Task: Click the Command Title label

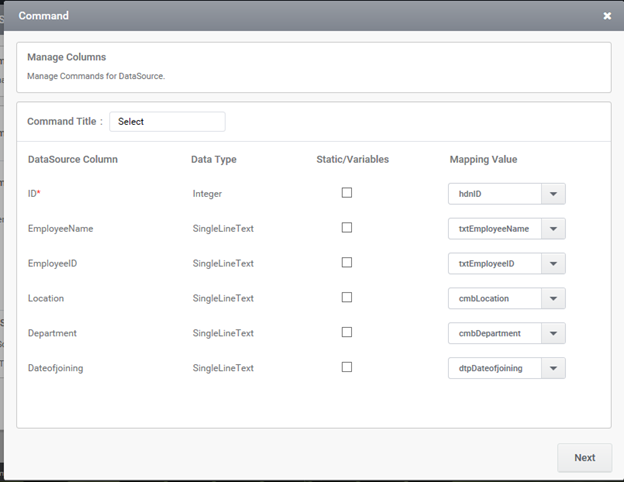Action: point(65,121)
